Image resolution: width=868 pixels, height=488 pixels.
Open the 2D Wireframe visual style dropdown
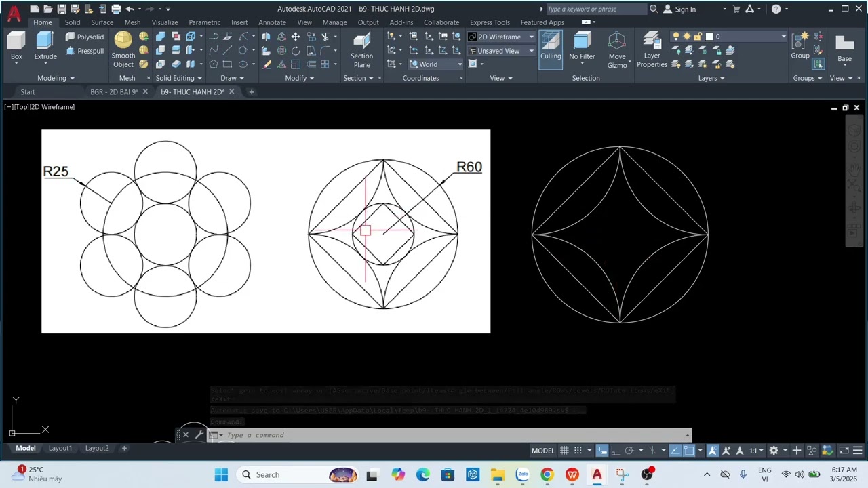coord(501,37)
